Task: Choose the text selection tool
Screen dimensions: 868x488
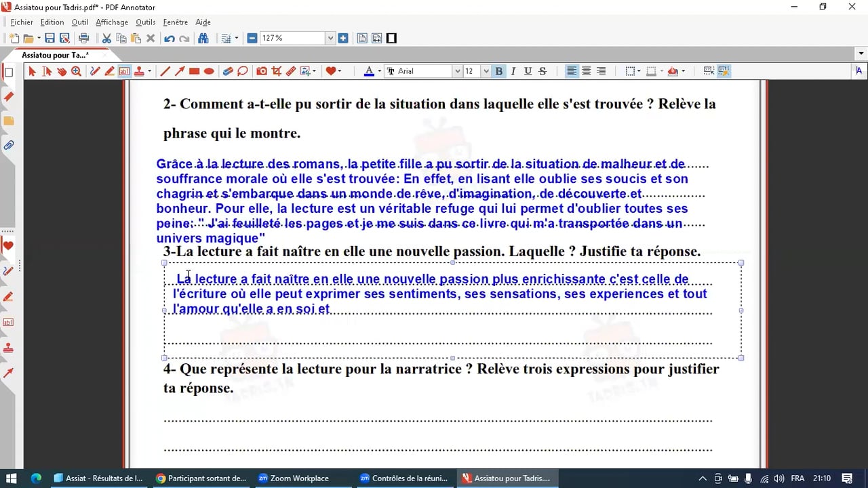Action: (47, 71)
